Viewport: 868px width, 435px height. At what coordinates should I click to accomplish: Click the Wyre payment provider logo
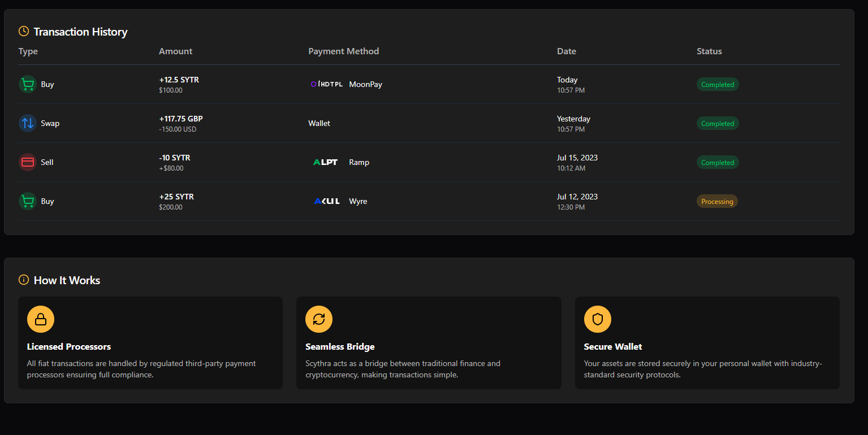tap(326, 201)
